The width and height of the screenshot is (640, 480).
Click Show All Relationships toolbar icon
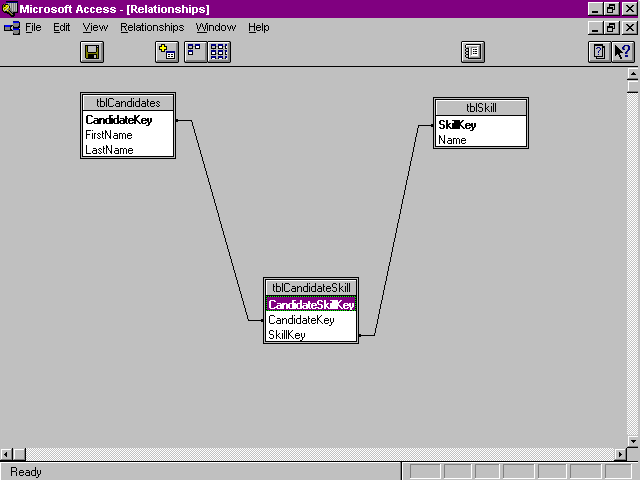pos(219,52)
